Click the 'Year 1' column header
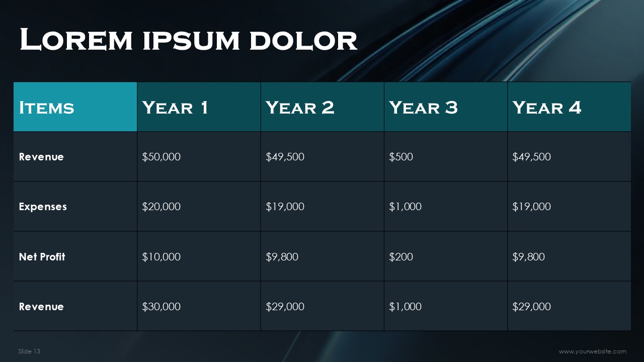Screen dimensions: 644x362 (x=175, y=108)
